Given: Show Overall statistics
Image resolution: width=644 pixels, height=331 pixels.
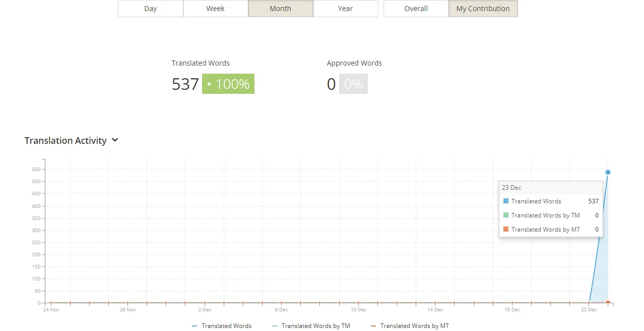Looking at the screenshot, I should click(x=416, y=9).
